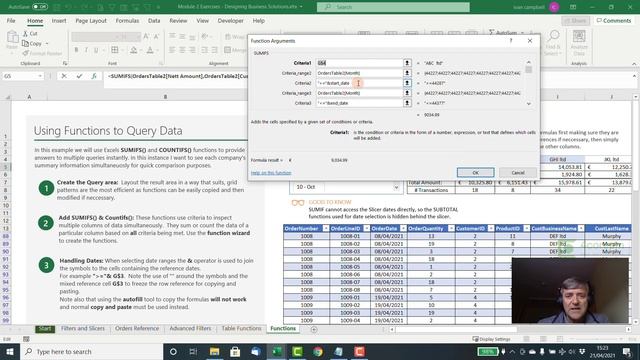640x360 pixels.
Task: Click the dialog help question mark
Action: 511,40
